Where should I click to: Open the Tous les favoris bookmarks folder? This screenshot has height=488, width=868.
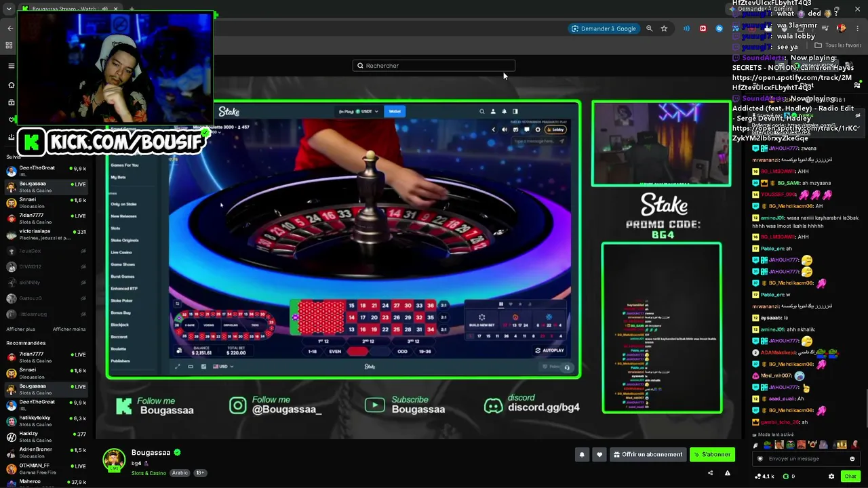pyautogui.click(x=838, y=45)
